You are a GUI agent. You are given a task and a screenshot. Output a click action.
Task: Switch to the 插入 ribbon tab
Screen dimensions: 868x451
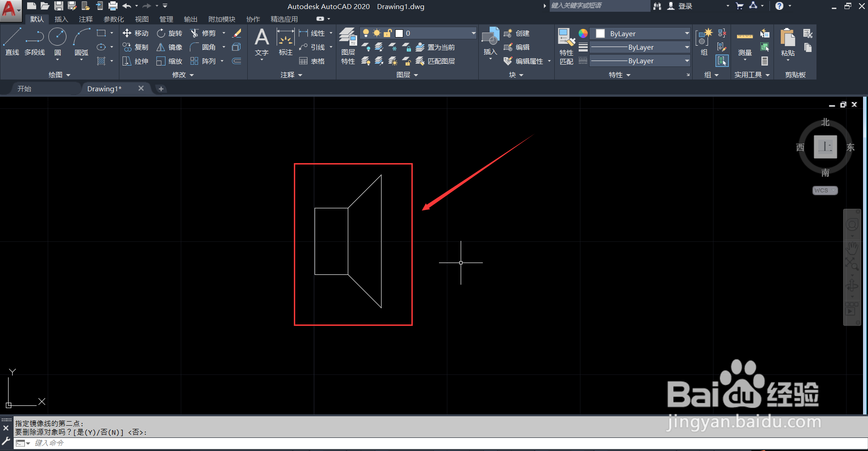(x=61, y=19)
